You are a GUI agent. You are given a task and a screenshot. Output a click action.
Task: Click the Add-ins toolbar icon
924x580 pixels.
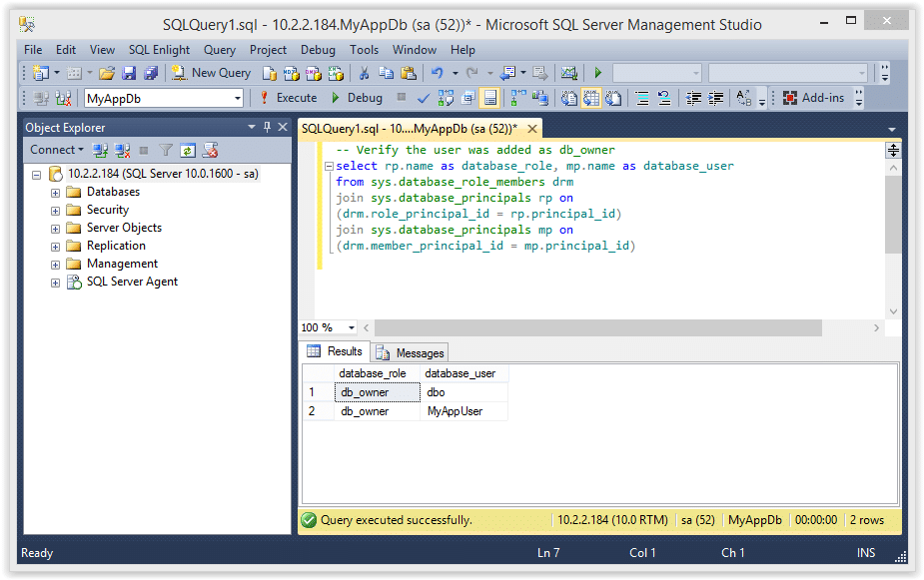789,98
